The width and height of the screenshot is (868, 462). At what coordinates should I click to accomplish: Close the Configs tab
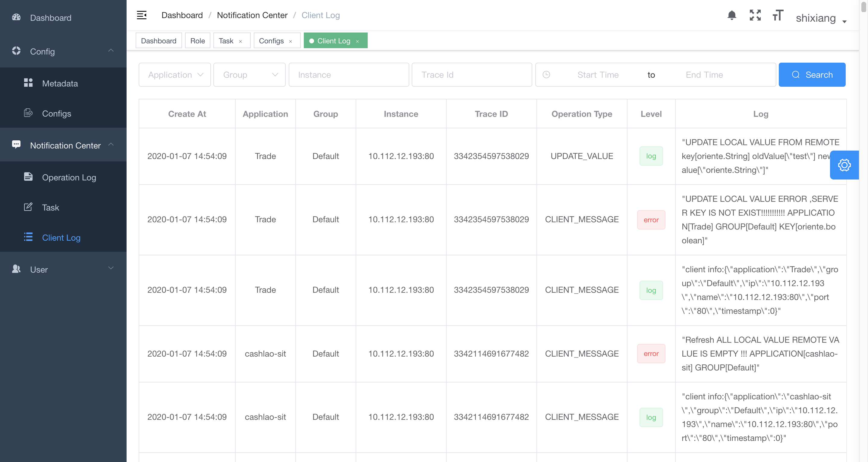click(291, 41)
